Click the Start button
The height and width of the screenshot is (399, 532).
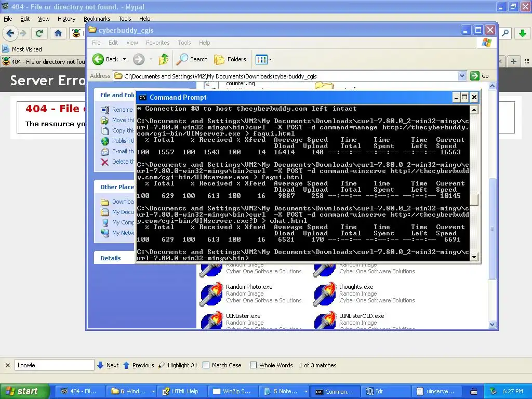pos(24,391)
